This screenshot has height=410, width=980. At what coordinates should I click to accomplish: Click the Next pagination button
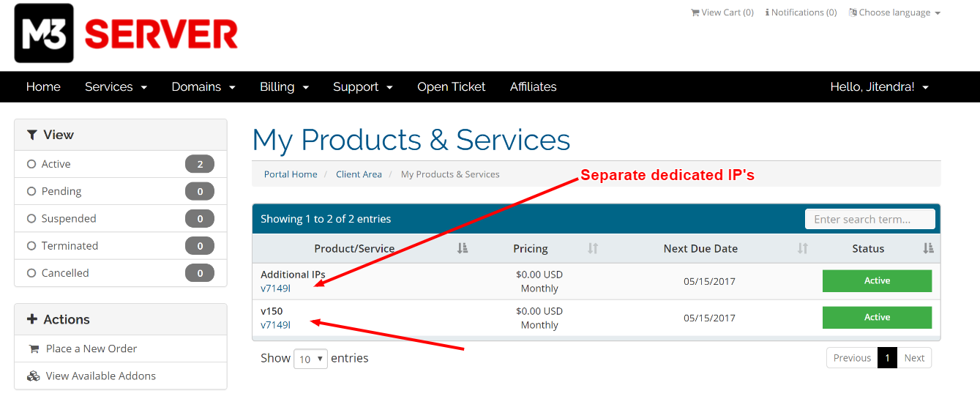pos(914,358)
